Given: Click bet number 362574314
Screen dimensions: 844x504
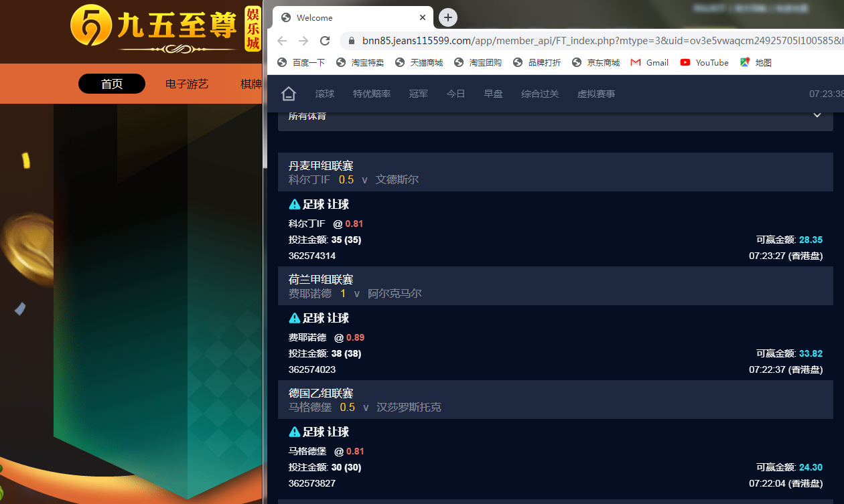Looking at the screenshot, I should [312, 256].
